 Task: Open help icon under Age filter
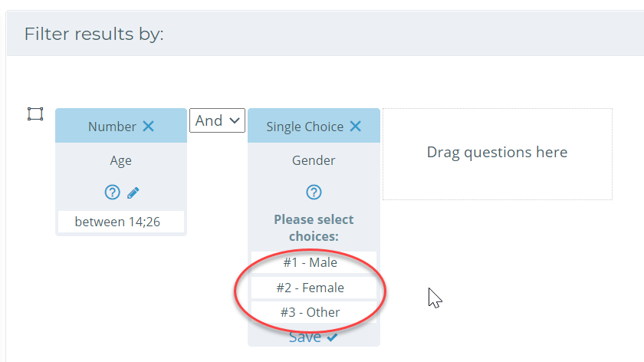(x=112, y=192)
